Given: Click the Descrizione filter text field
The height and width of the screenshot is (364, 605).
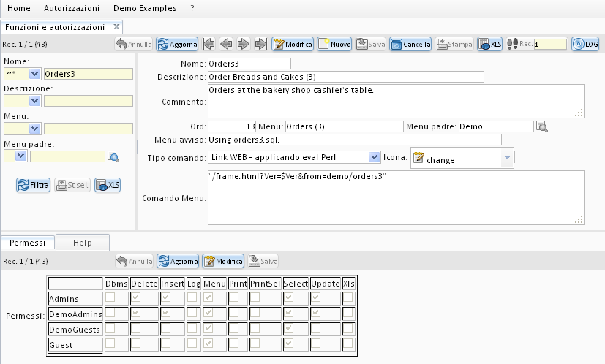Looking at the screenshot, I should [89, 101].
